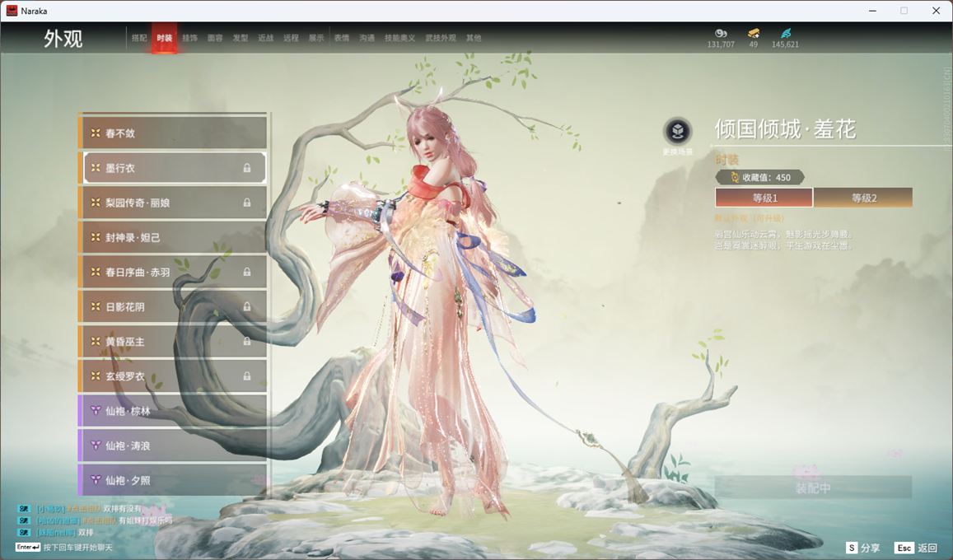This screenshot has width=953, height=560.
Task: Click the lock icon on 日影花阴
Action: 247,306
